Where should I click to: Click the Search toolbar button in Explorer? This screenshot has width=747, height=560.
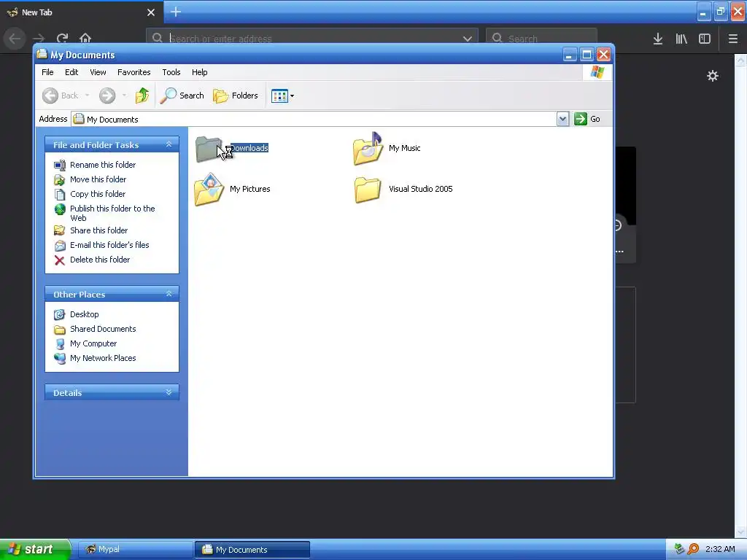click(x=182, y=96)
